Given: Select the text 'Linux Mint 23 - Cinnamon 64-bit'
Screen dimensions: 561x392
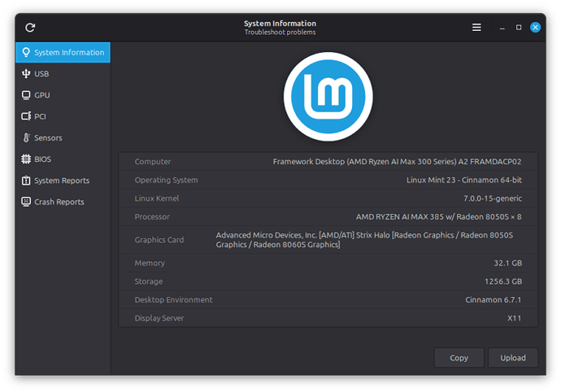Looking at the screenshot, I should [463, 180].
